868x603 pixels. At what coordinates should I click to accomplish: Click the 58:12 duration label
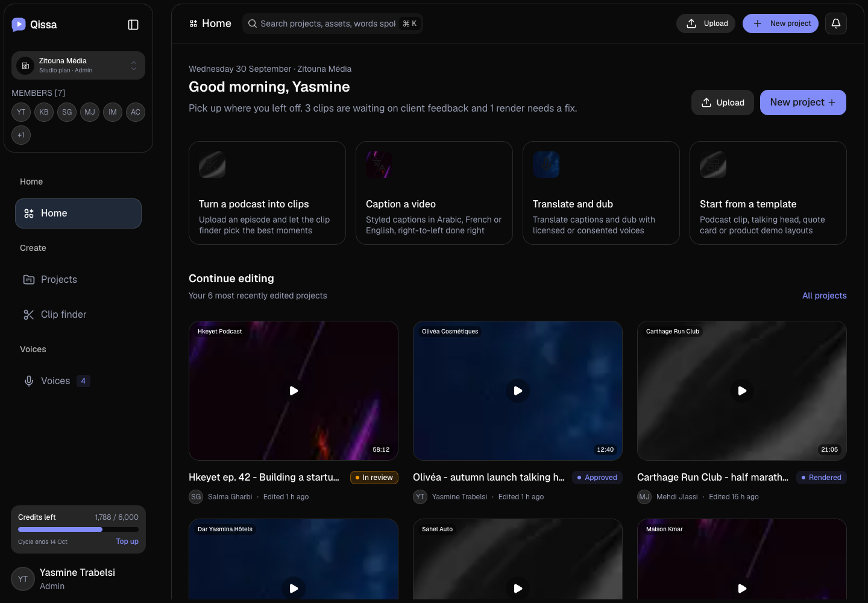381,450
